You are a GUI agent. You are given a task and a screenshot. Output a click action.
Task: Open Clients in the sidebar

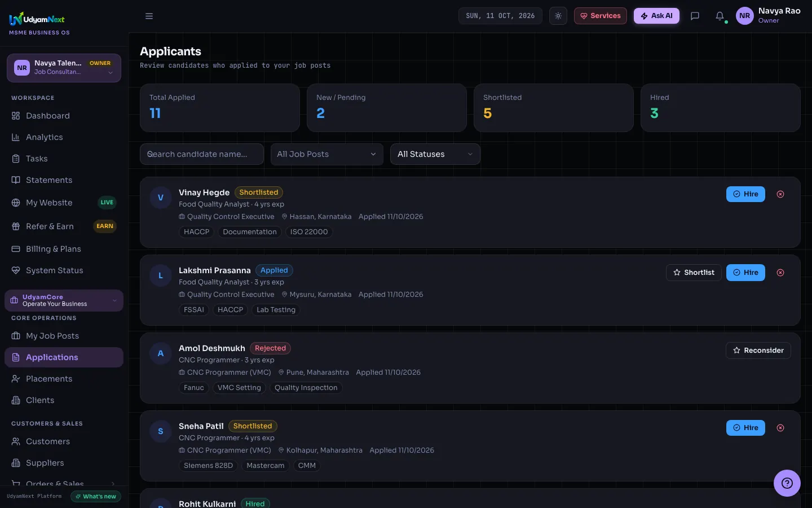tap(64, 400)
